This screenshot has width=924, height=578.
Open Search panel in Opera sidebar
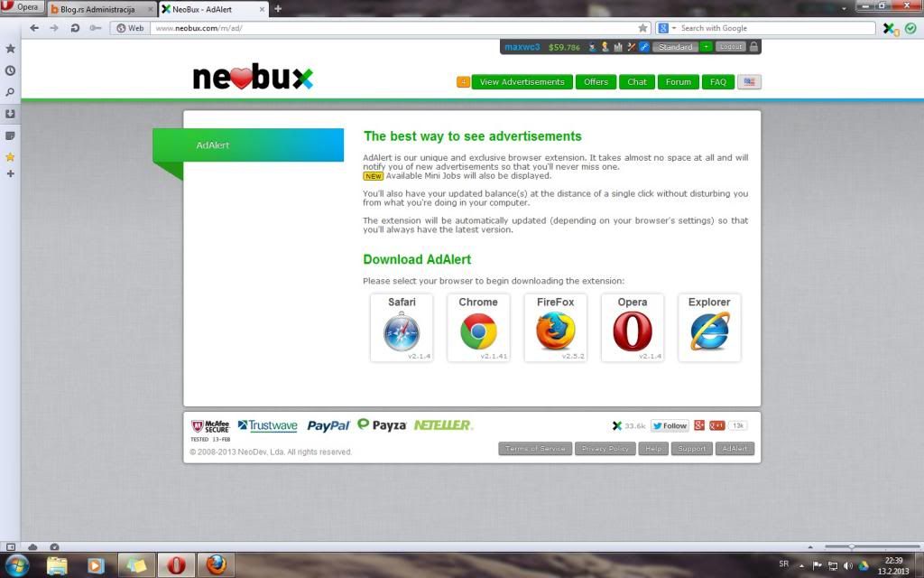tap(10, 92)
